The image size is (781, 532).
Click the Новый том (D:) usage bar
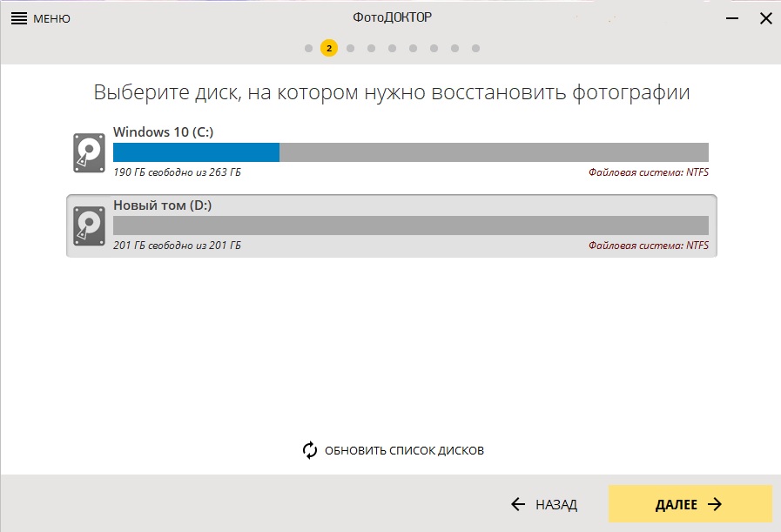410,226
